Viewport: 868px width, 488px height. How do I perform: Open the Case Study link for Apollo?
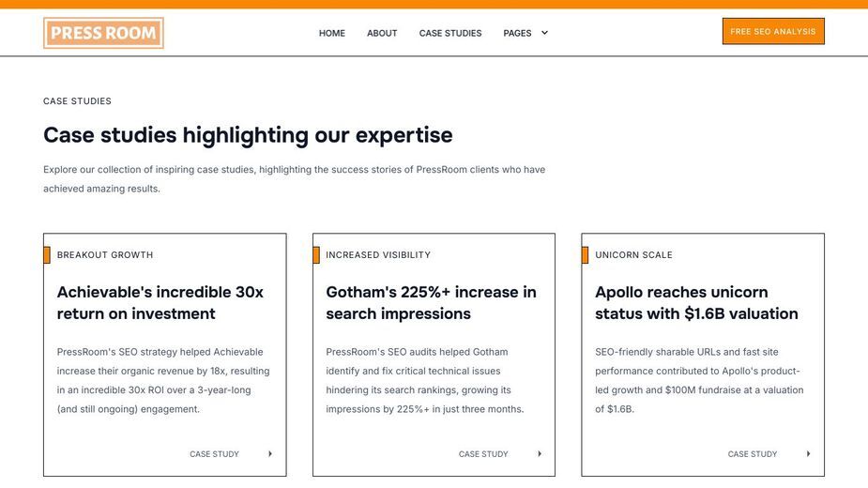[753, 453]
